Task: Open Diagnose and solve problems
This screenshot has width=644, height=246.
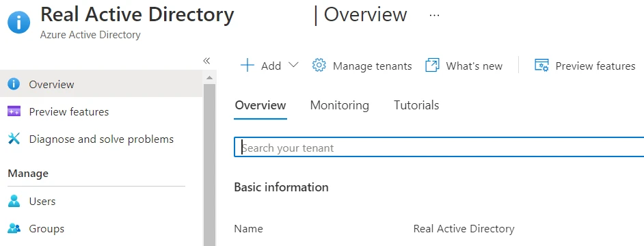Action: [101, 139]
